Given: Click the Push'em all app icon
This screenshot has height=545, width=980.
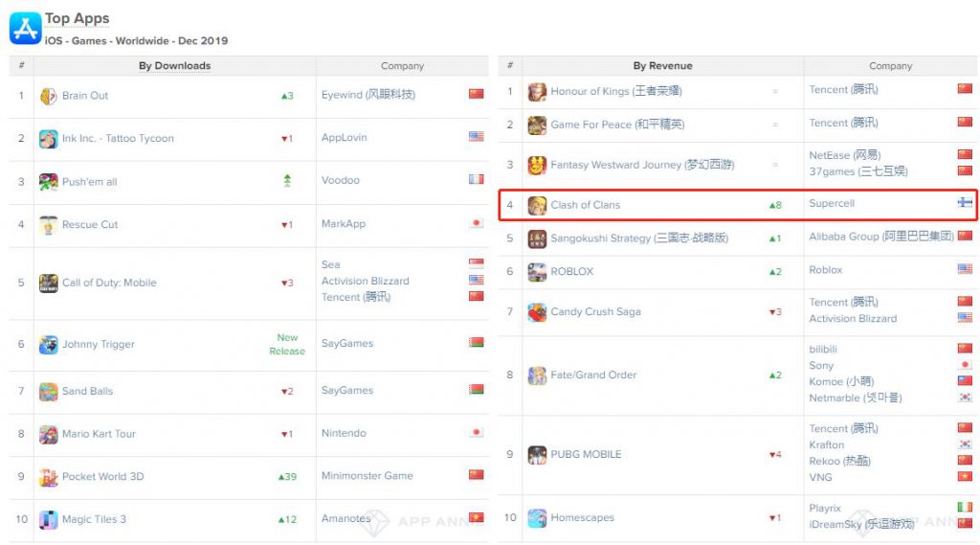Looking at the screenshot, I should pos(48,181).
